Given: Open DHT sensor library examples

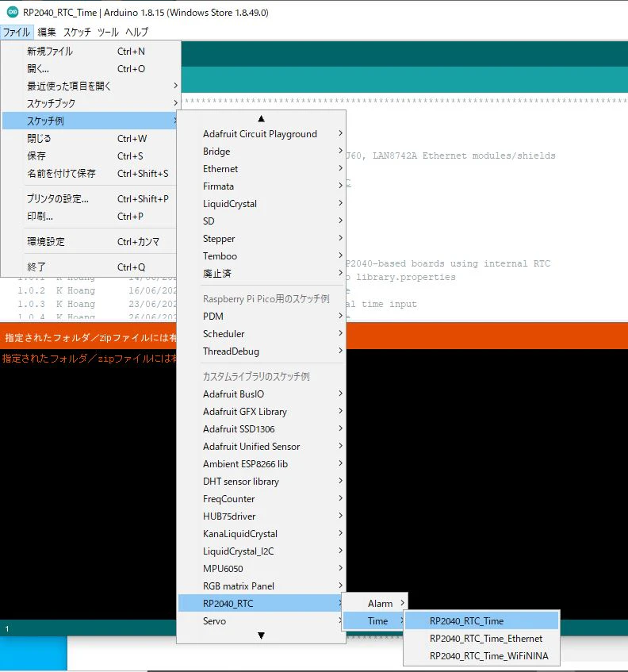Looking at the screenshot, I should [x=262, y=482].
